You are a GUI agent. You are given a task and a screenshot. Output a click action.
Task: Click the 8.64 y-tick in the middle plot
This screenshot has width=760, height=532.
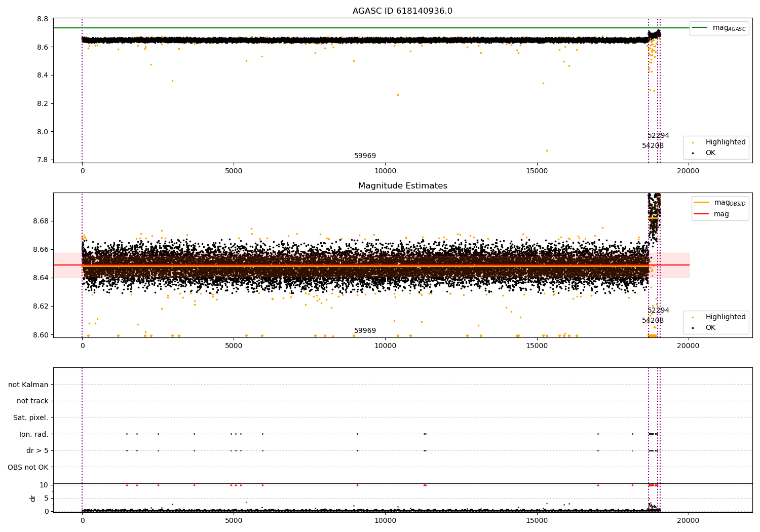tap(41, 278)
